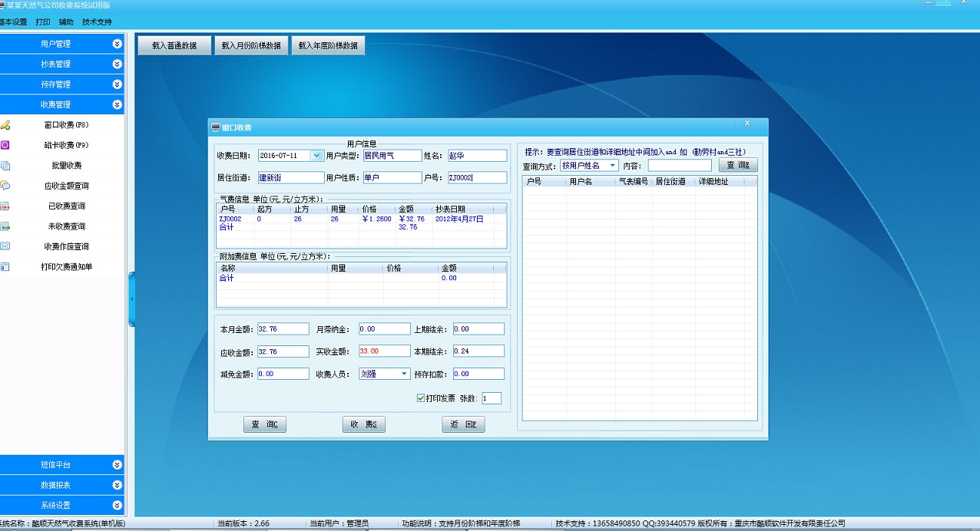The width and height of the screenshot is (980, 531).
Task: Click the 载入普通数据 button
Action: [x=174, y=45]
